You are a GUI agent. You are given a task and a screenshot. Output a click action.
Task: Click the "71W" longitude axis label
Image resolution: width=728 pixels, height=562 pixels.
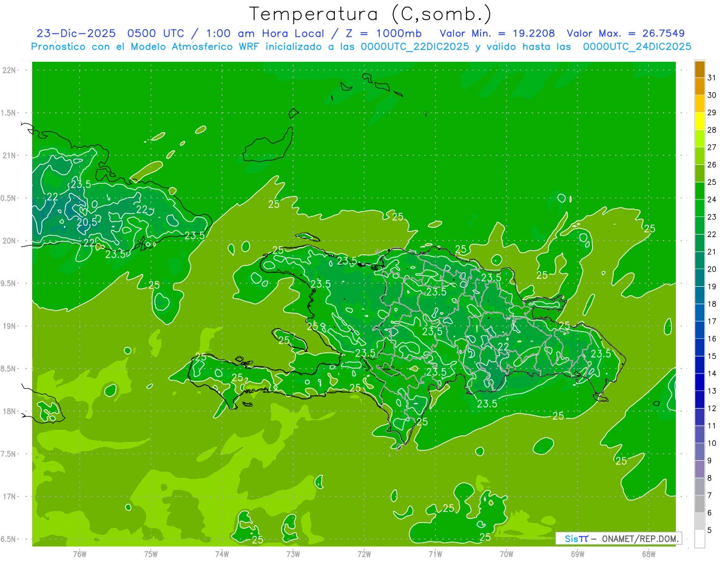tap(435, 554)
